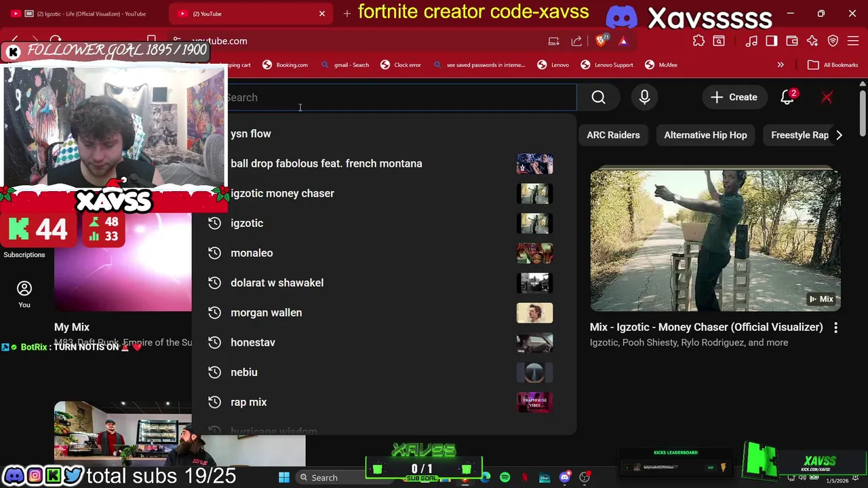
Task: Select the 'igzotic' history suggestion
Action: tap(247, 223)
